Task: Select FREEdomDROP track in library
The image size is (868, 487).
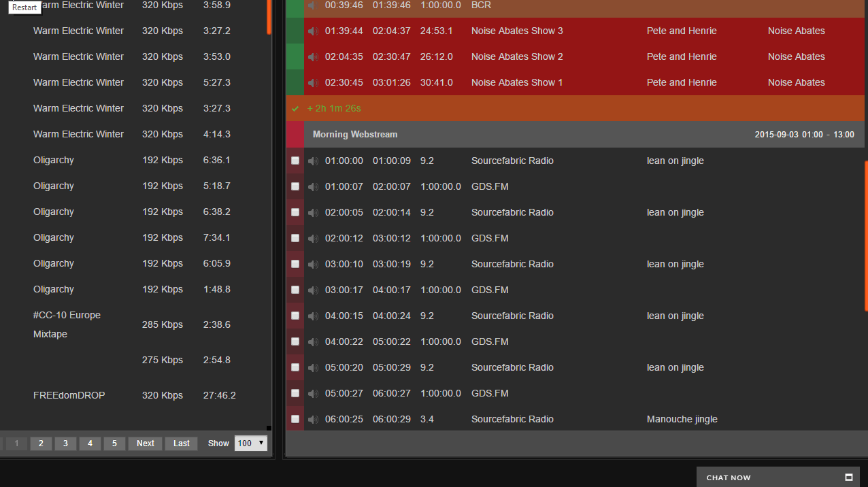Action: tap(136, 396)
